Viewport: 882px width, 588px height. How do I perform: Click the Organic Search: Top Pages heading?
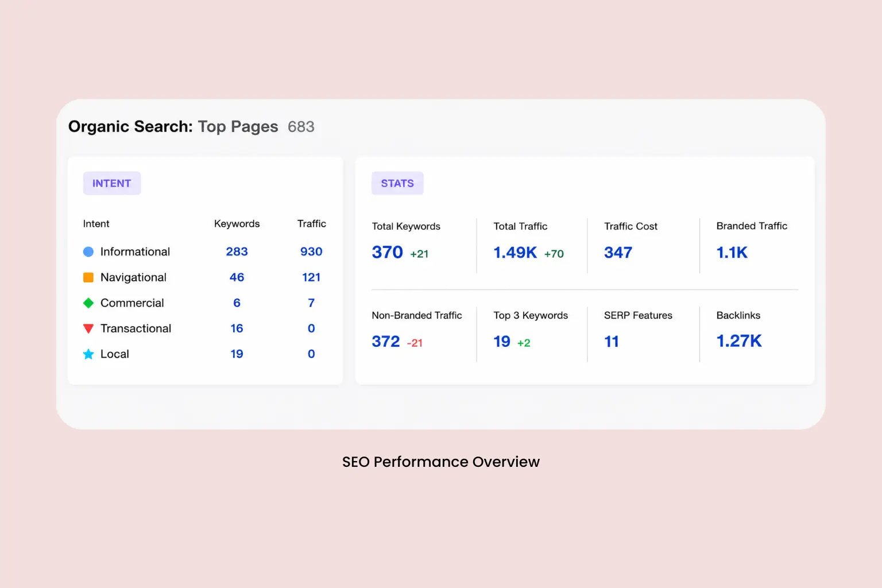pos(173,127)
